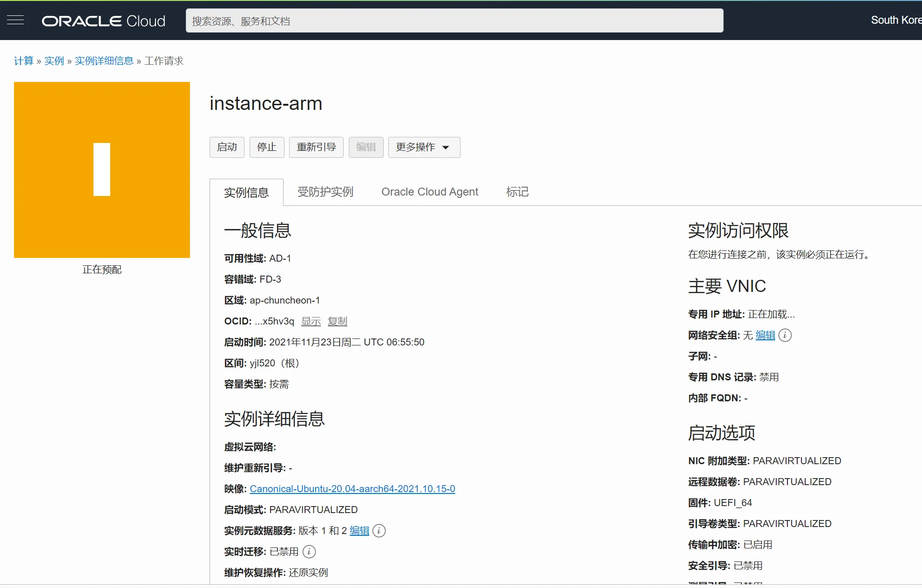Click the instance-arm title text

266,103
